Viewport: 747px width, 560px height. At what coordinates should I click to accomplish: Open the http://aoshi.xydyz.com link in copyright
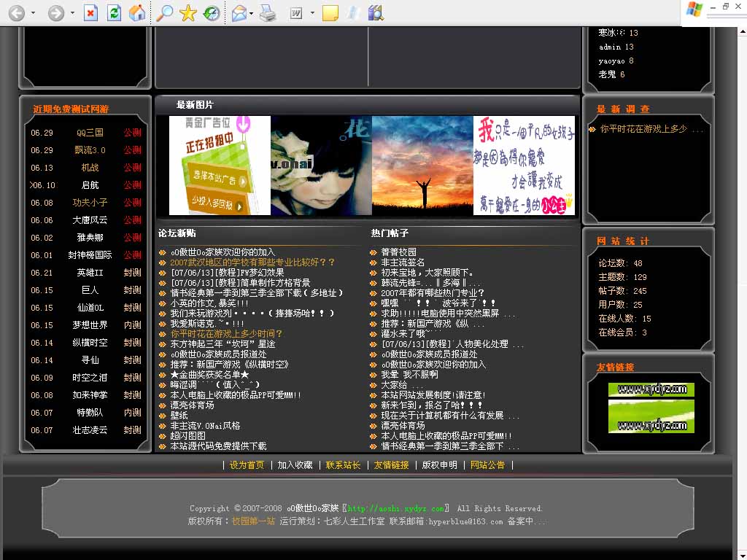tap(395, 508)
